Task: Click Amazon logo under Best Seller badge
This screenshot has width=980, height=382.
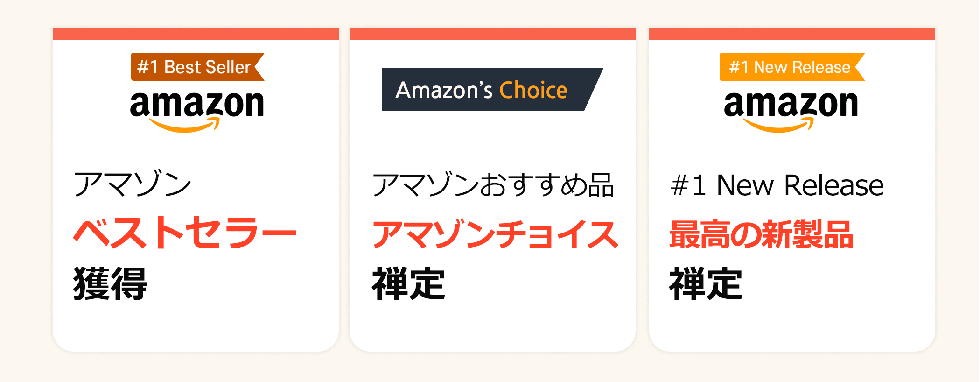Action: 196,104
